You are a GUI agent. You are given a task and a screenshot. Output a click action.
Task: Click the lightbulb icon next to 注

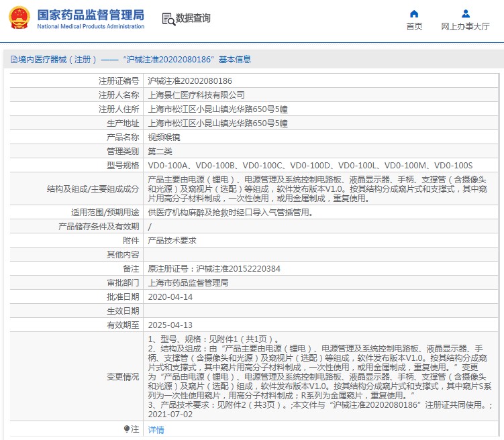[126, 429]
